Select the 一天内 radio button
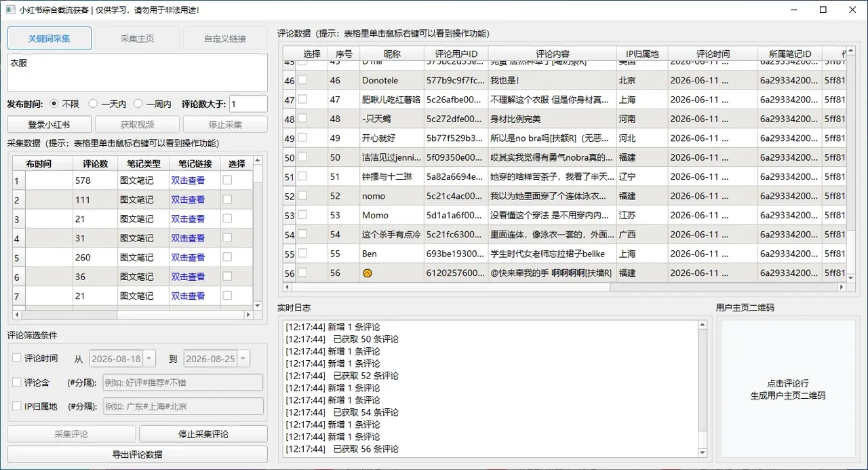Image resolution: width=868 pixels, height=470 pixels. tap(94, 104)
